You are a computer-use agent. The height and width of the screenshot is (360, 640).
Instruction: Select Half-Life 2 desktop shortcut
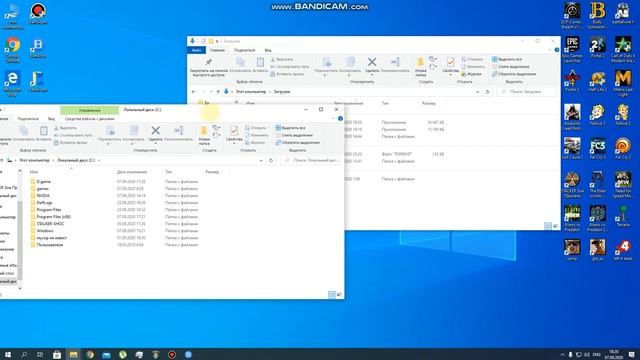coord(598,81)
